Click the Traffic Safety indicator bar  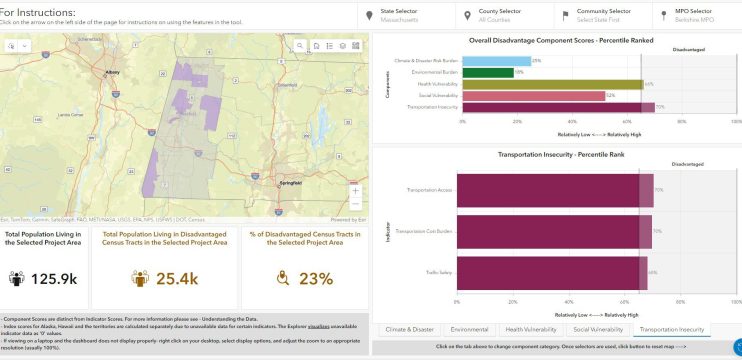(x=552, y=273)
